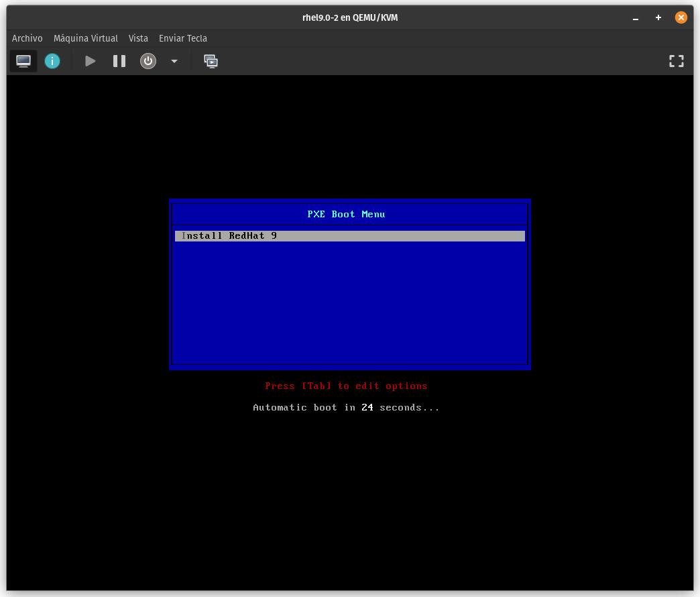This screenshot has height=597, width=700.
Task: Switch to fullscreen mode
Action: click(677, 61)
